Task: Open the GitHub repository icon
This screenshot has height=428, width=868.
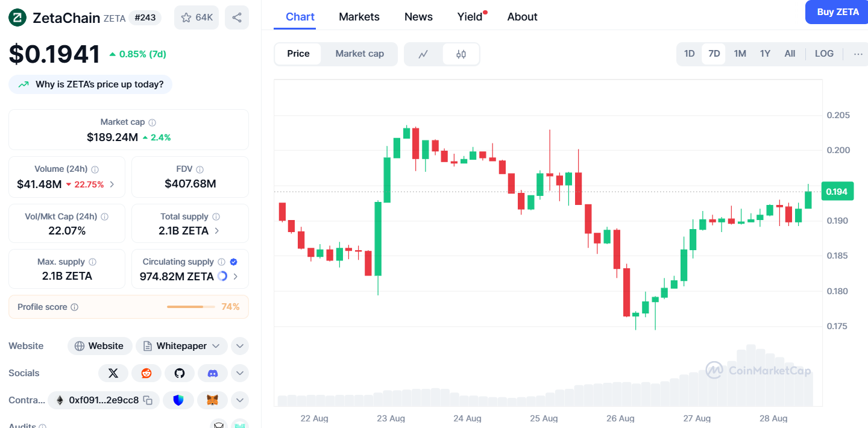Action: coord(180,373)
